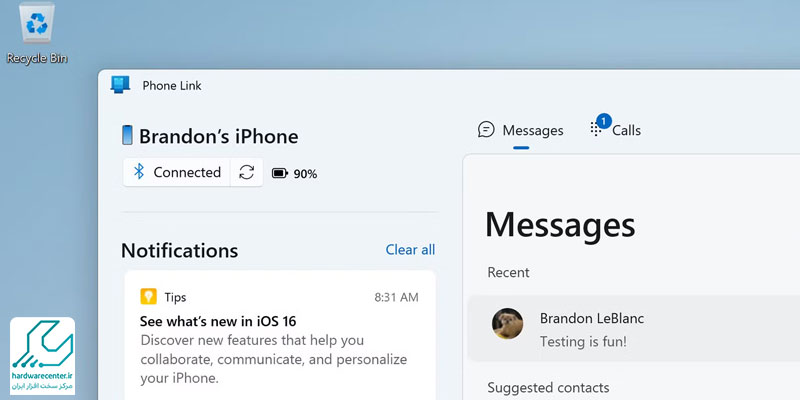Click the Bluetooth Connected status button
The height and width of the screenshot is (400, 800).
pyautogui.click(x=177, y=172)
